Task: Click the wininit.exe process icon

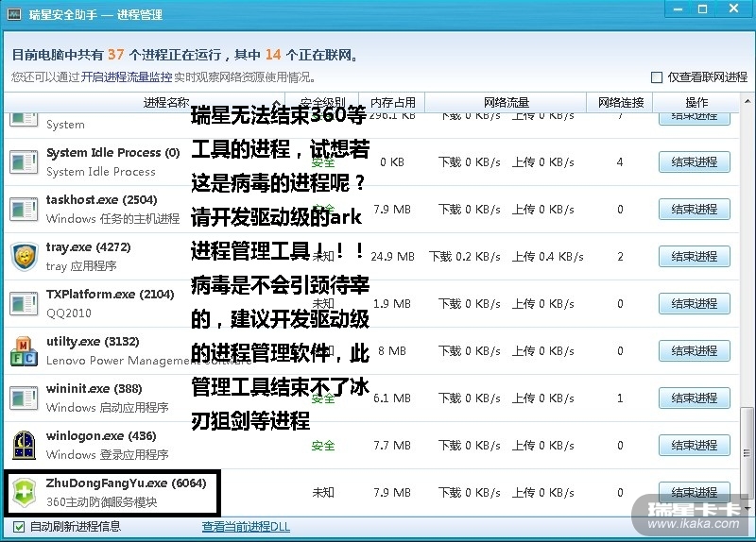Action: click(x=24, y=398)
